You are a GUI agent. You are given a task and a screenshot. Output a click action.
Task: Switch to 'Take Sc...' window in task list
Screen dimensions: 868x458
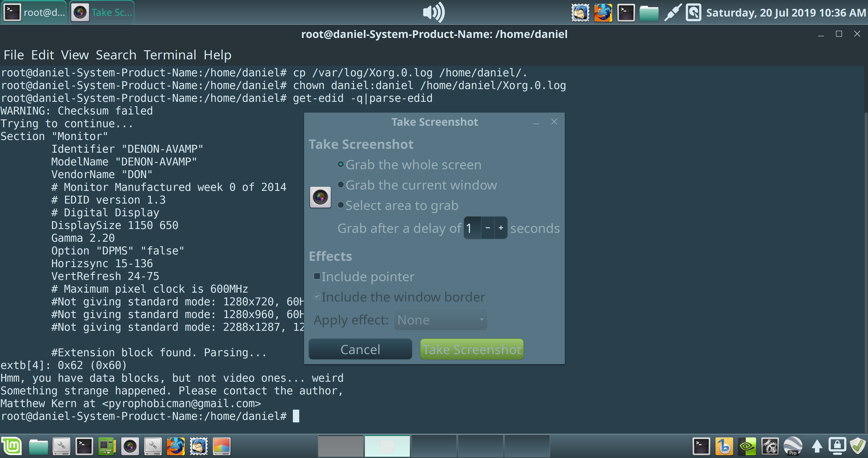[x=102, y=13]
